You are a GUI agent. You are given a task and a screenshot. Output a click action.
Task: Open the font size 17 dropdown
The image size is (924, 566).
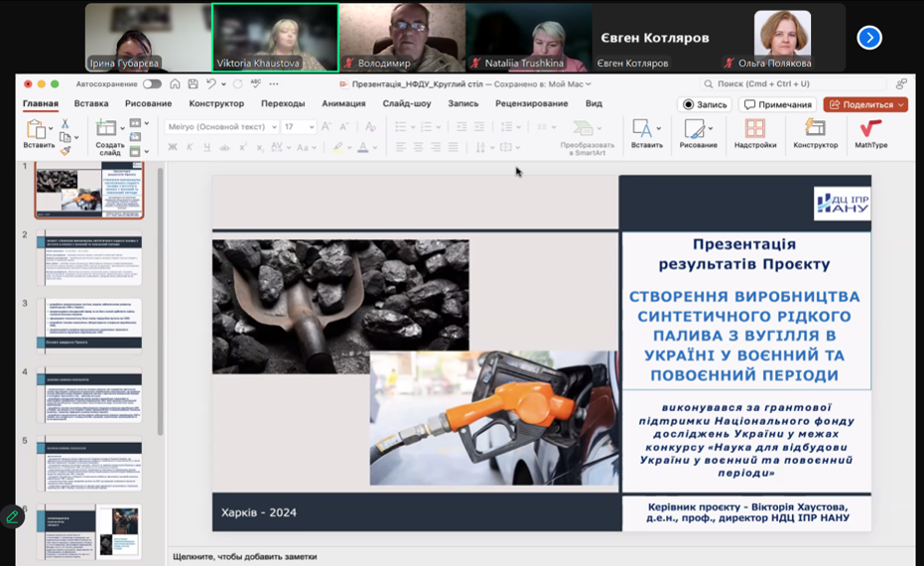click(312, 127)
